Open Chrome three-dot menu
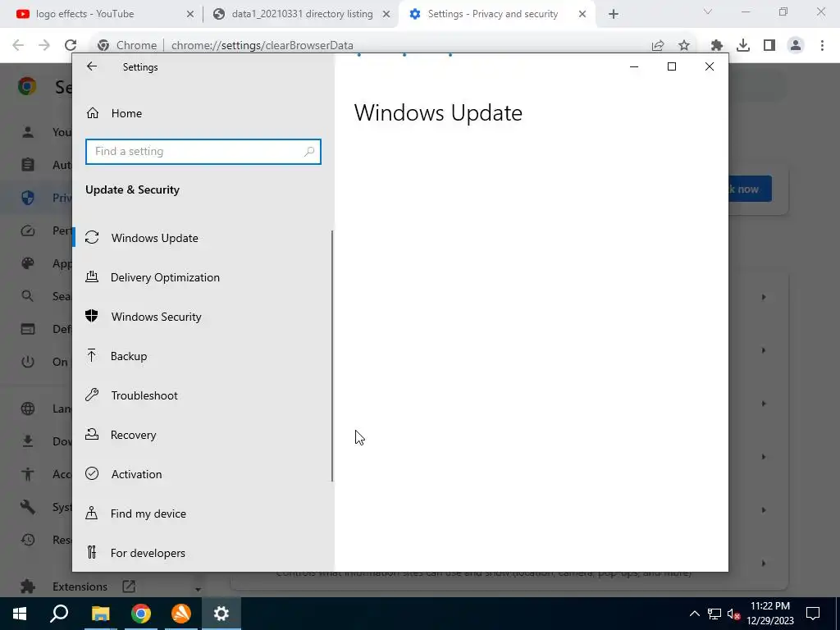Viewport: 840px width, 630px height. click(x=822, y=46)
